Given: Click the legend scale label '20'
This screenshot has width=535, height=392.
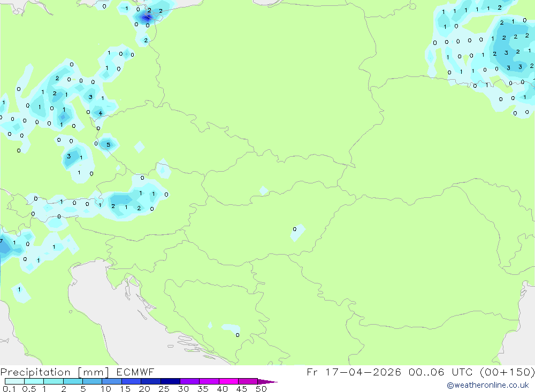Looking at the screenshot, I should [x=144, y=389].
